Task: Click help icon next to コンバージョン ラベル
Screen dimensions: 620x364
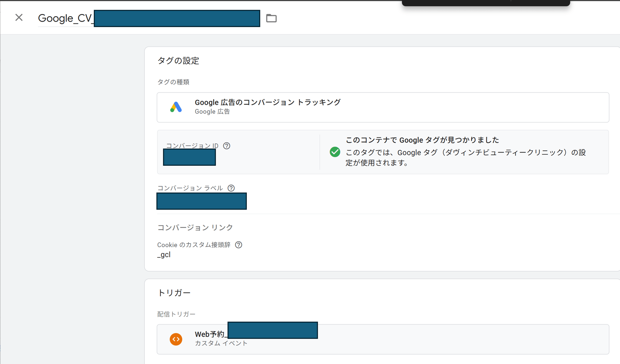Action: click(x=231, y=188)
